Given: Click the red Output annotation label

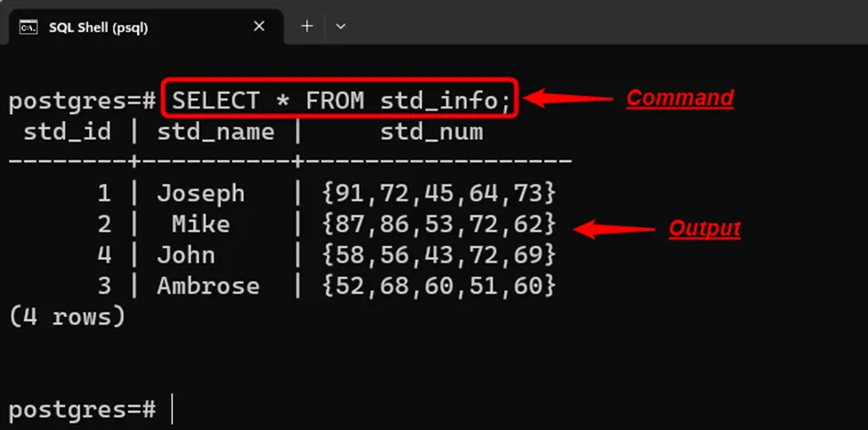Looking at the screenshot, I should tap(704, 229).
